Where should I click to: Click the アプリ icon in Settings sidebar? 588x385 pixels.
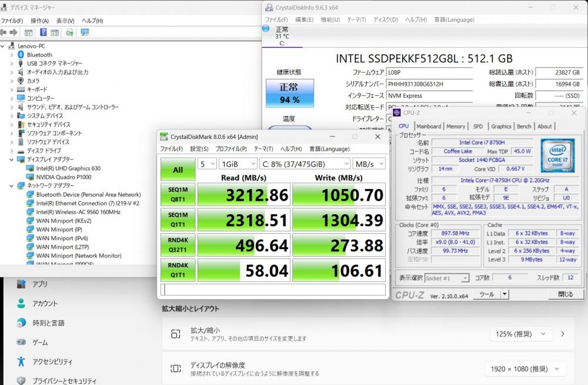click(21, 284)
